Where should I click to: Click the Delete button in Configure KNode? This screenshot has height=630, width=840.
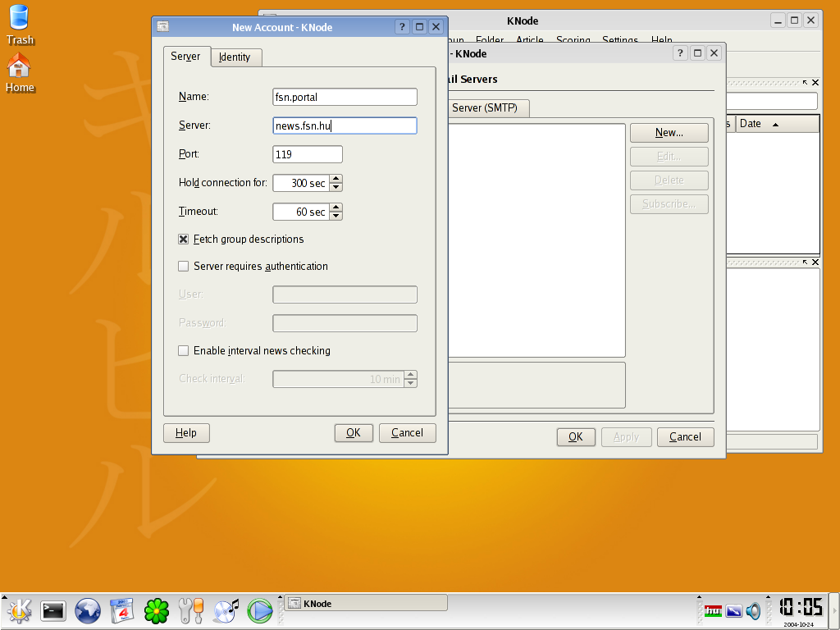pyautogui.click(x=669, y=180)
